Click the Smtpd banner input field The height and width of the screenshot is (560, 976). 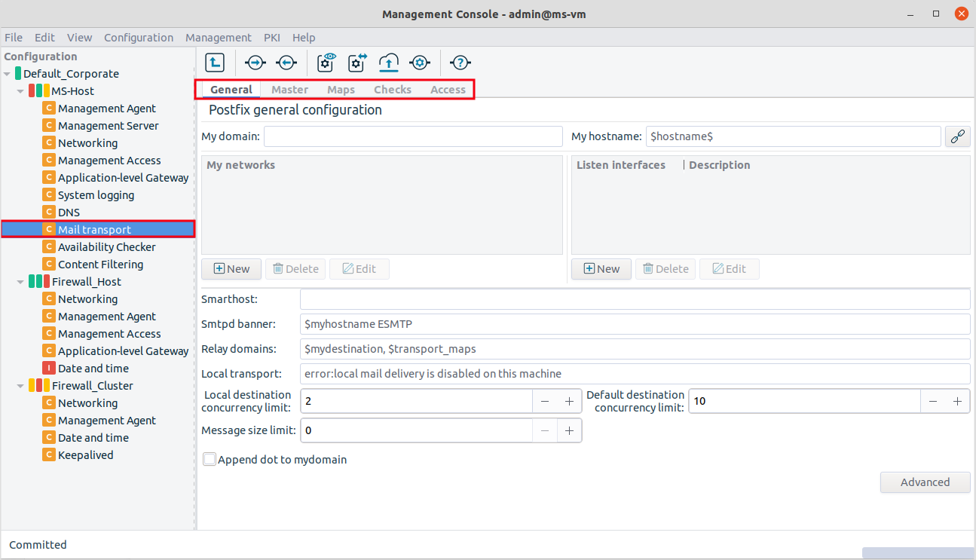click(635, 324)
